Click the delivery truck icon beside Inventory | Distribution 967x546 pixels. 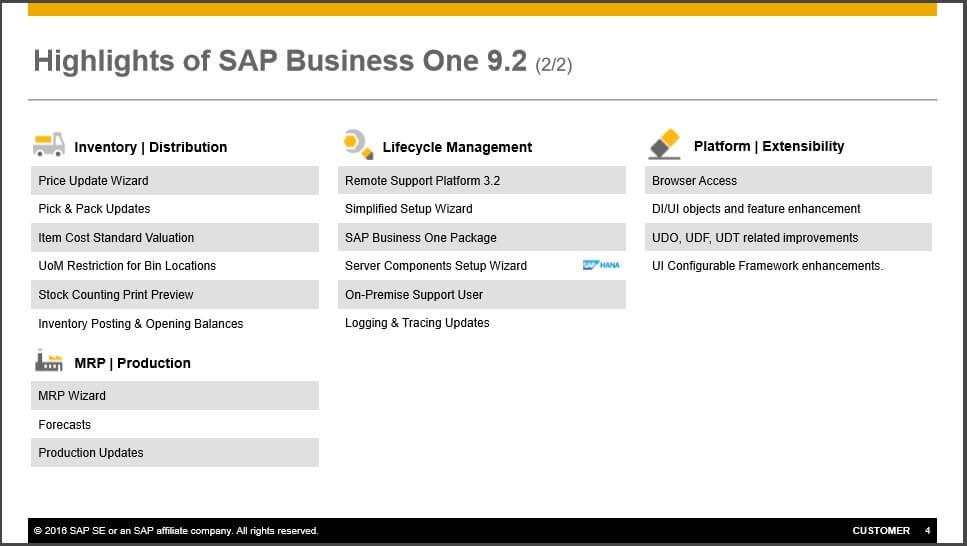click(x=49, y=144)
